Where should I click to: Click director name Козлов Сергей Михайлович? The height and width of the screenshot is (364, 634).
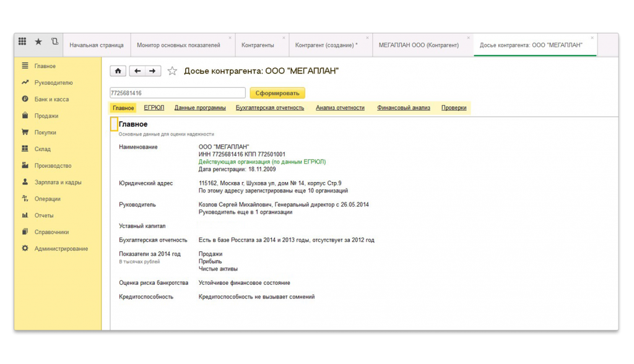tap(284, 205)
